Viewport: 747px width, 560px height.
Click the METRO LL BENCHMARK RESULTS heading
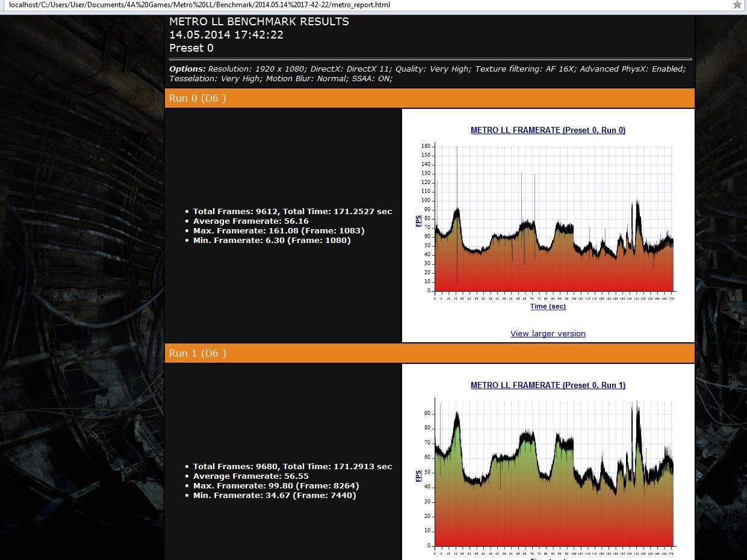click(x=259, y=22)
